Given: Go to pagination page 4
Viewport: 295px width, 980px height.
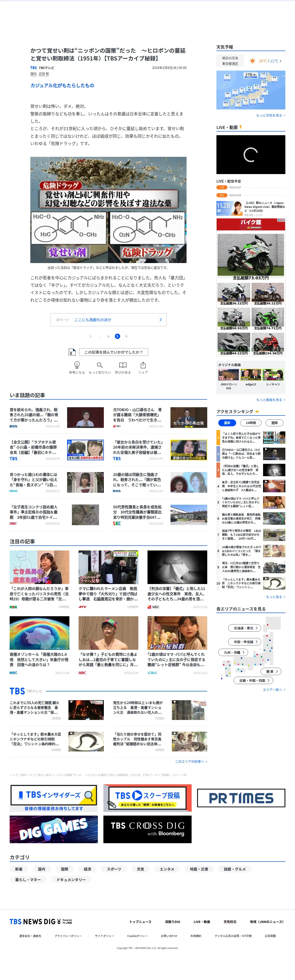Looking at the screenshot, I should pyautogui.click(x=108, y=336).
